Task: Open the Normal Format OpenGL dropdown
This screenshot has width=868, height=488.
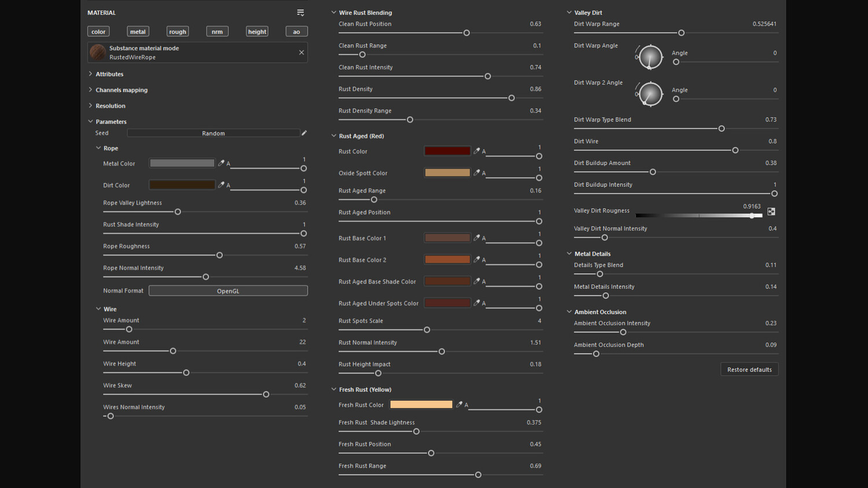Action: [228, 291]
